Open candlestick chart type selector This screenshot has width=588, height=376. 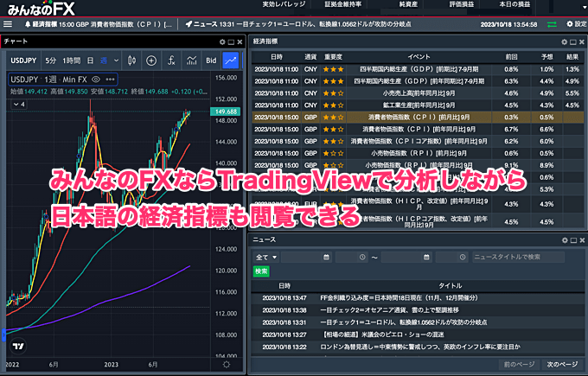click(132, 61)
